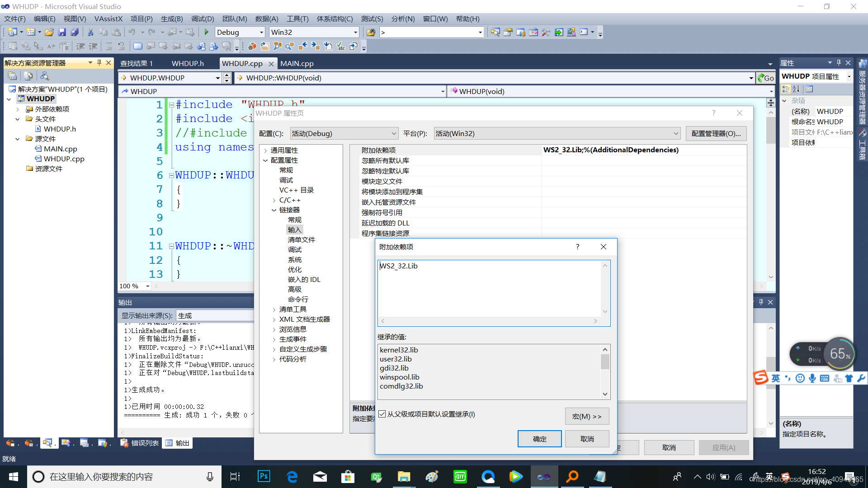Screen dimensions: 868x488
Task: Click the Windows Start button
Action: tap(14, 476)
